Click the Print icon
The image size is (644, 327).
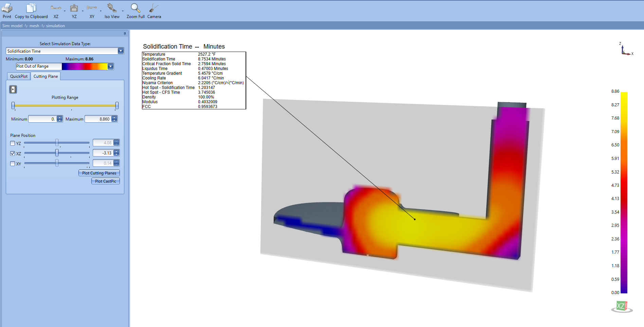point(7,8)
